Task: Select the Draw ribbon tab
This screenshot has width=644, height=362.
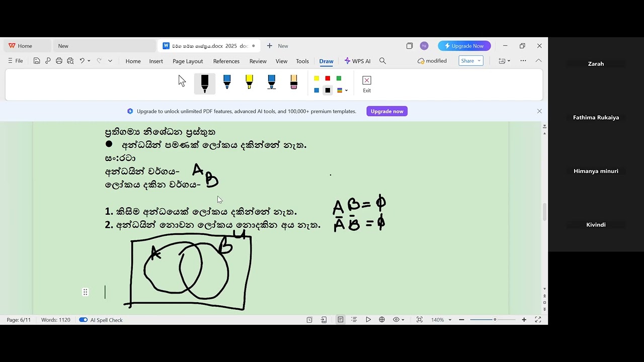Action: [x=326, y=61]
